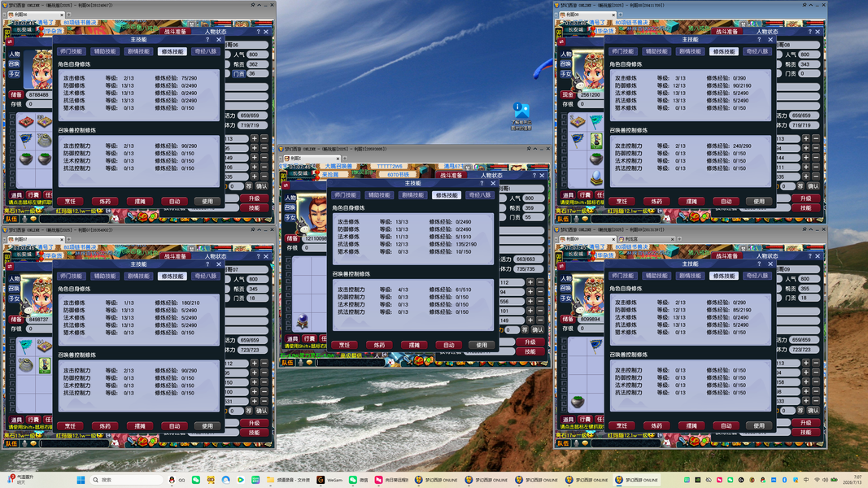The image size is (868, 488).
Task: Click red box item in 利哥06 inventory
Action: [25, 122]
